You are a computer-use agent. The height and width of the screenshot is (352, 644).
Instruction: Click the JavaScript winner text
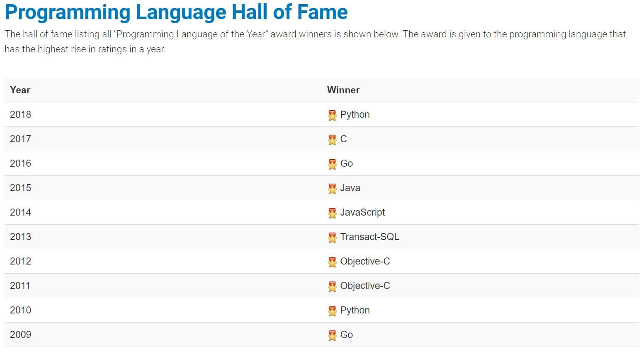click(362, 212)
